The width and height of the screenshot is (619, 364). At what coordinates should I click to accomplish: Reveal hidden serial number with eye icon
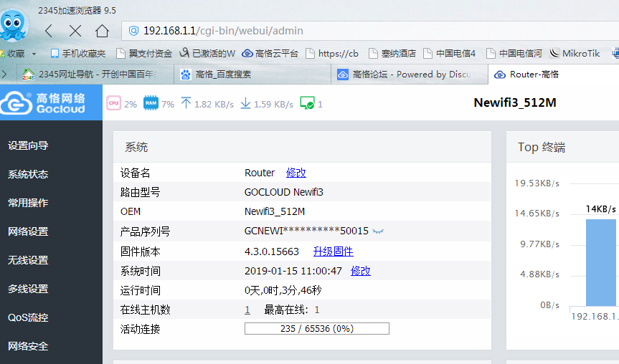pyautogui.click(x=378, y=231)
